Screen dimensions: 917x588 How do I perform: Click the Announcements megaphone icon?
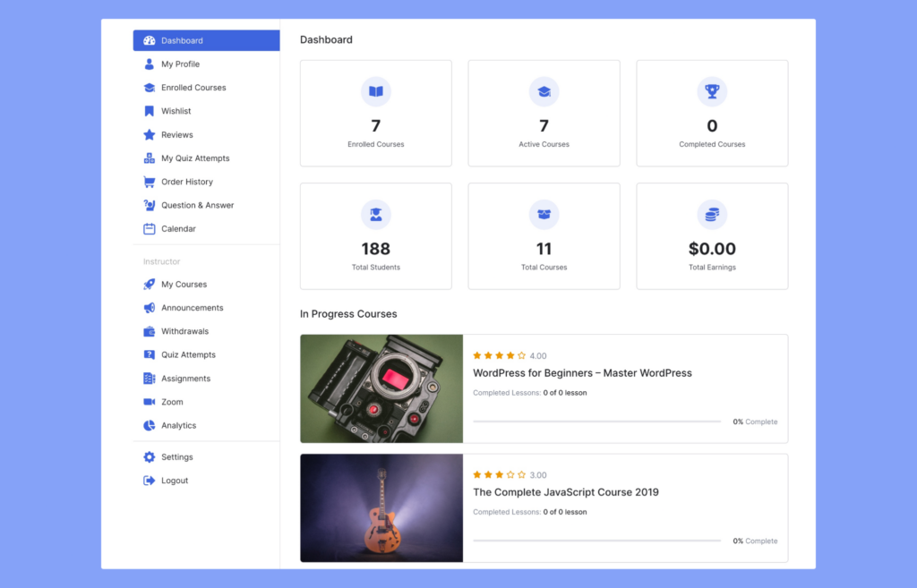[x=147, y=307]
